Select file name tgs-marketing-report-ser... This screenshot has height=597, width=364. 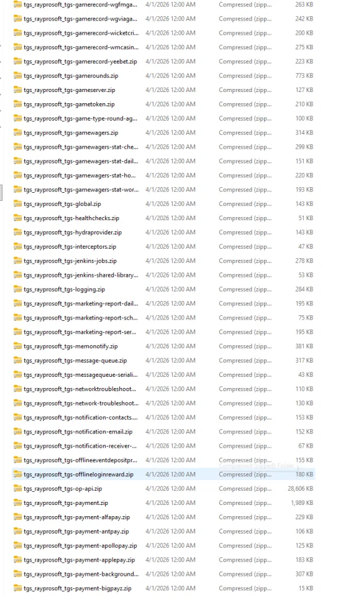(80, 332)
